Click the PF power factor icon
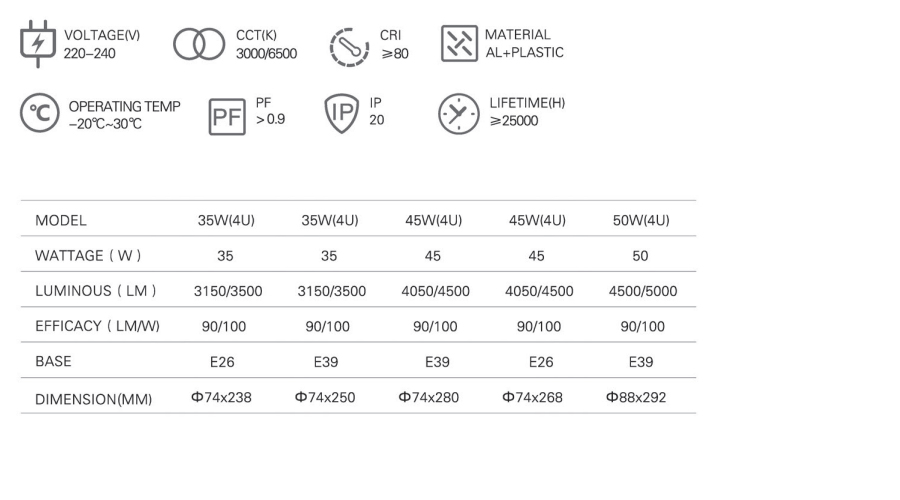 [x=226, y=115]
